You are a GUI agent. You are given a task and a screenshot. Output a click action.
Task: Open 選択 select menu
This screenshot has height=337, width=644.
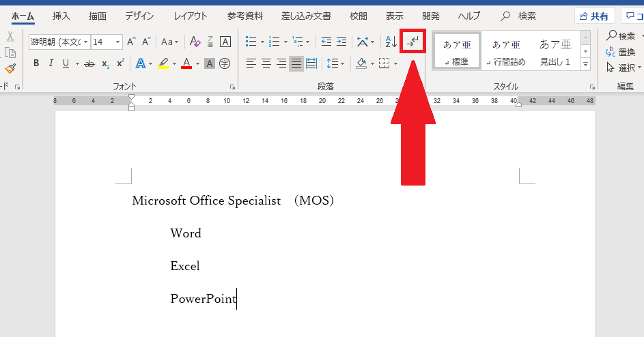(624, 68)
